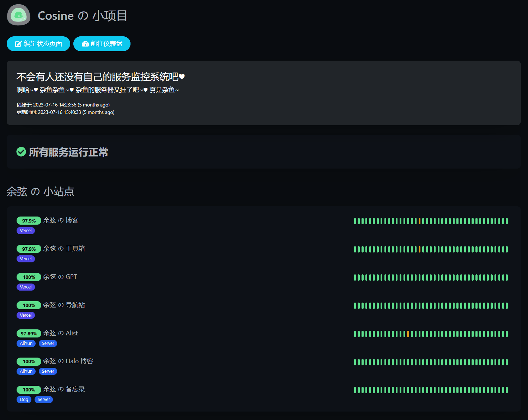528x420 pixels.
Task: Click the green checkmark status icon
Action: click(21, 152)
